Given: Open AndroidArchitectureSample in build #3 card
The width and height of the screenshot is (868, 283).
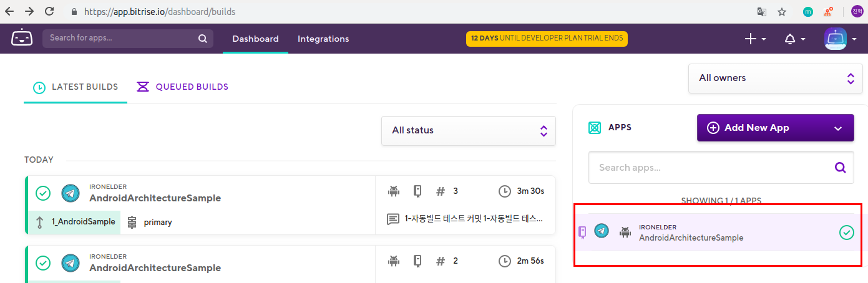Looking at the screenshot, I should [x=155, y=198].
